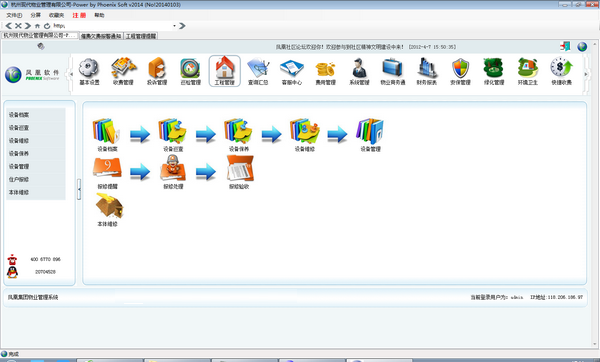Image resolution: width=600 pixels, height=362 pixels.
Task: Select 本体维修 in the sidebar list
Action: point(36,192)
